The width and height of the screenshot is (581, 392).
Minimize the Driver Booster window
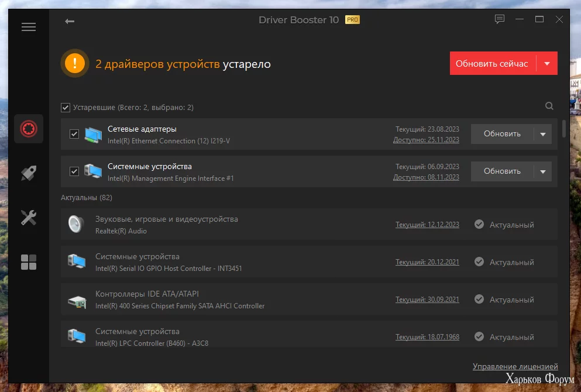click(x=520, y=19)
